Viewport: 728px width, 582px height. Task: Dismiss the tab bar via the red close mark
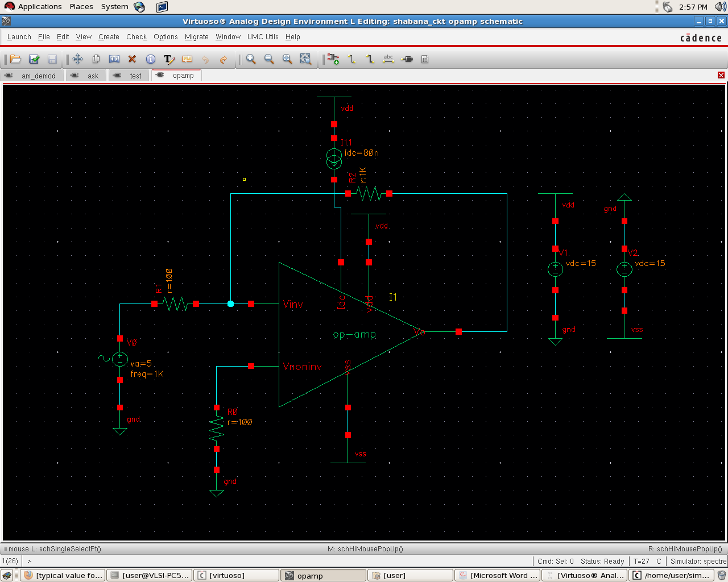click(721, 74)
